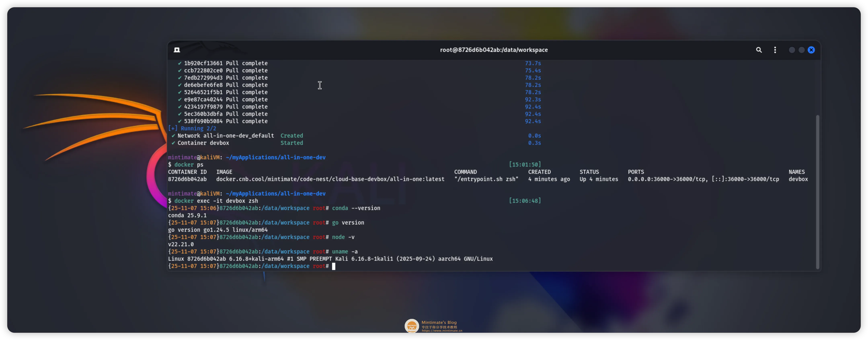
Task: Open a new terminal tab
Action: point(176,50)
